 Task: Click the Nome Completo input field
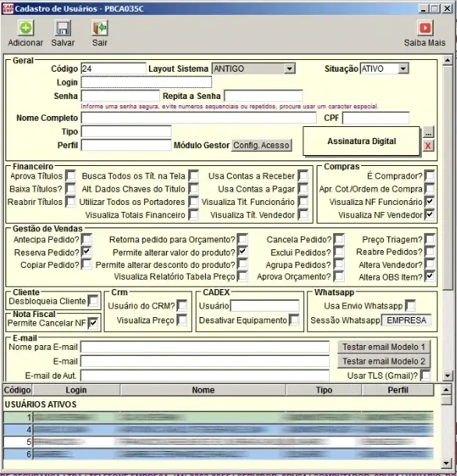click(x=199, y=118)
